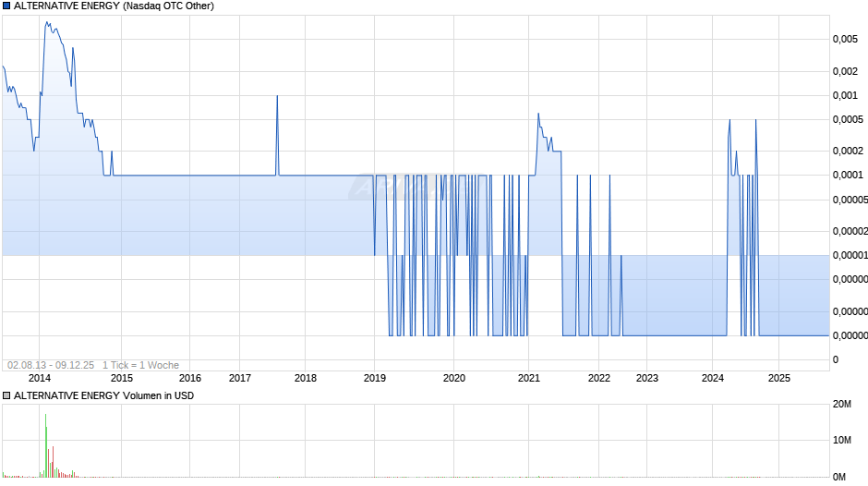
Task: Select the 2015 year label on the axis
Action: tap(122, 378)
